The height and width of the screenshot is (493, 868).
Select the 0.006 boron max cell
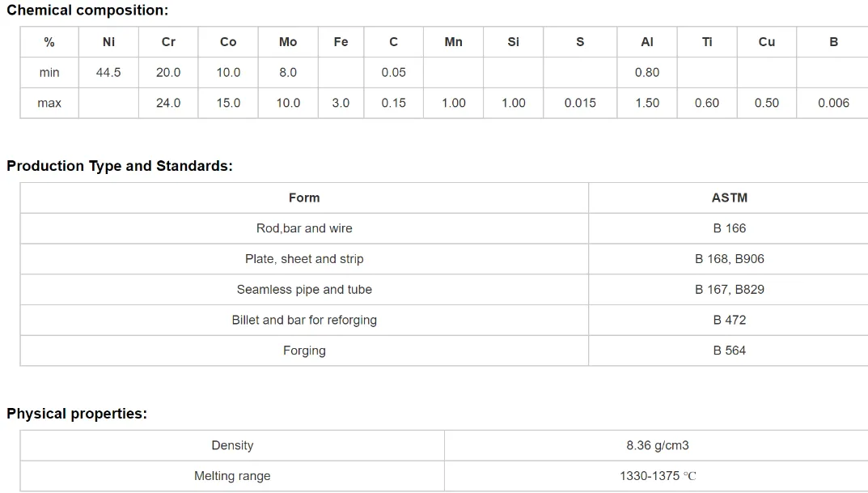833,104
